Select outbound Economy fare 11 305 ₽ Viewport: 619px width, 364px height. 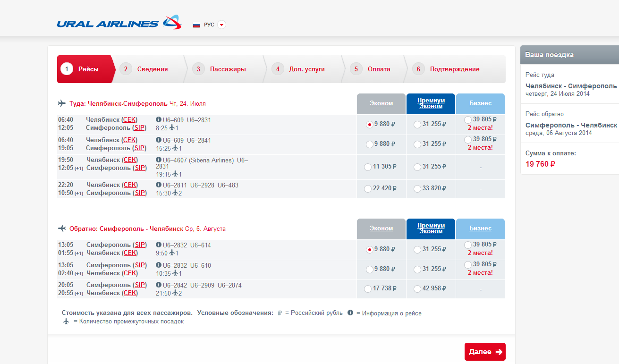tap(368, 167)
